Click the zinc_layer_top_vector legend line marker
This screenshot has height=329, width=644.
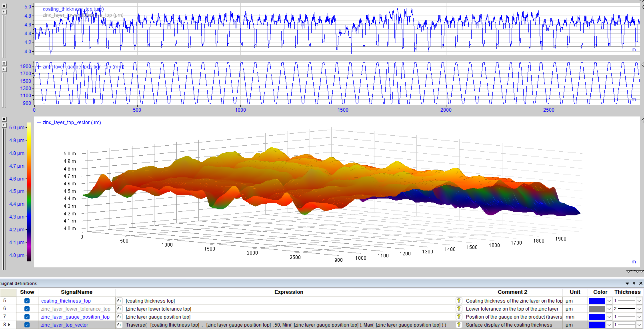[39, 122]
